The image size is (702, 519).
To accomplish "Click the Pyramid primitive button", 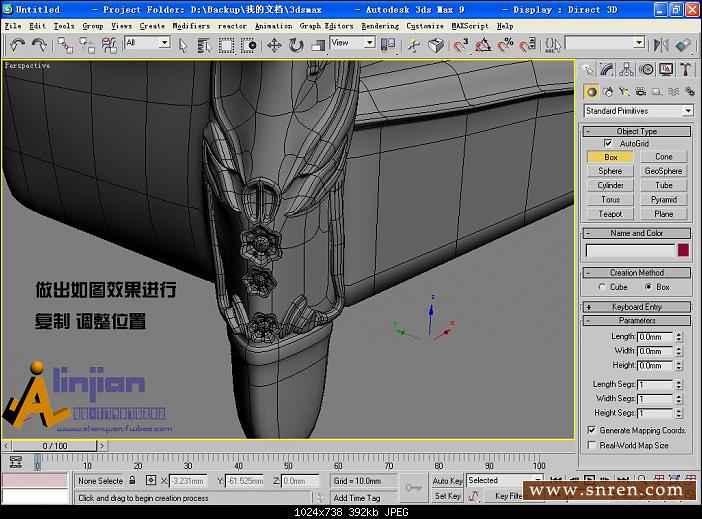I will click(663, 200).
